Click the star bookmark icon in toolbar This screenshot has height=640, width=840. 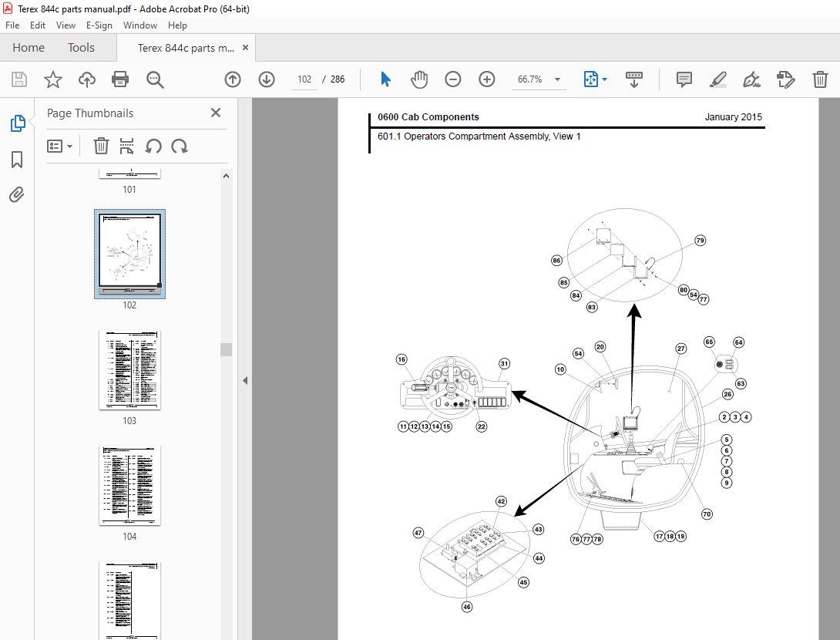tap(52, 79)
